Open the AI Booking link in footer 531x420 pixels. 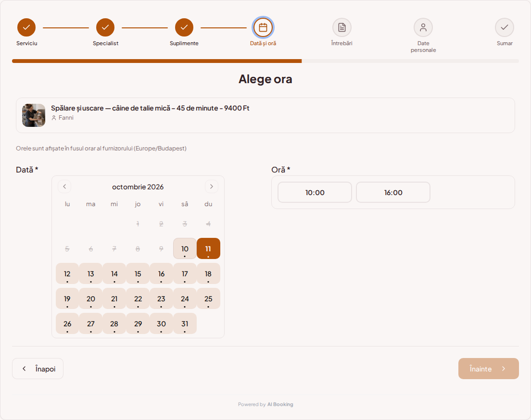(280, 404)
